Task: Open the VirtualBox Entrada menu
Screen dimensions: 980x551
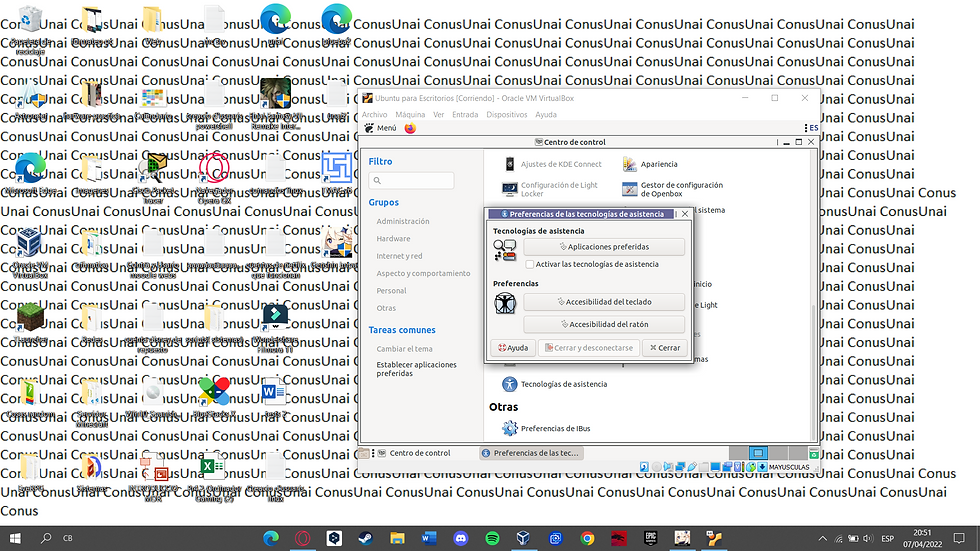Action: point(465,115)
